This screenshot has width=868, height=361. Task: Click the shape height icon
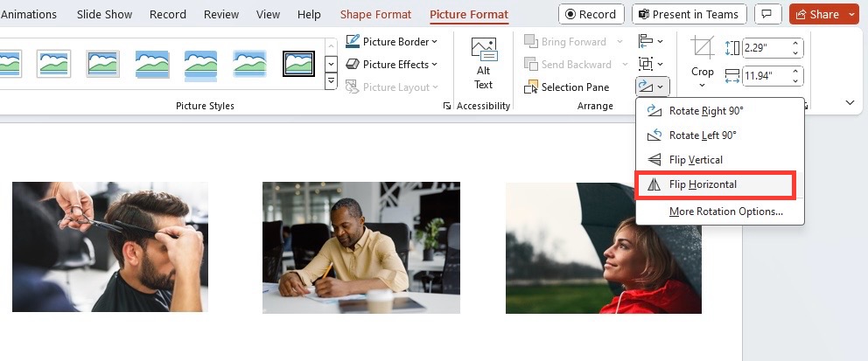click(x=731, y=47)
